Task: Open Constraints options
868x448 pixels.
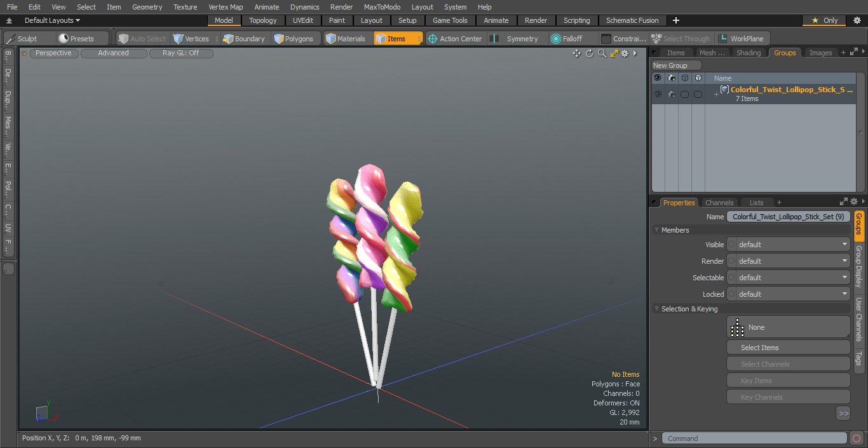Action: tap(624, 39)
